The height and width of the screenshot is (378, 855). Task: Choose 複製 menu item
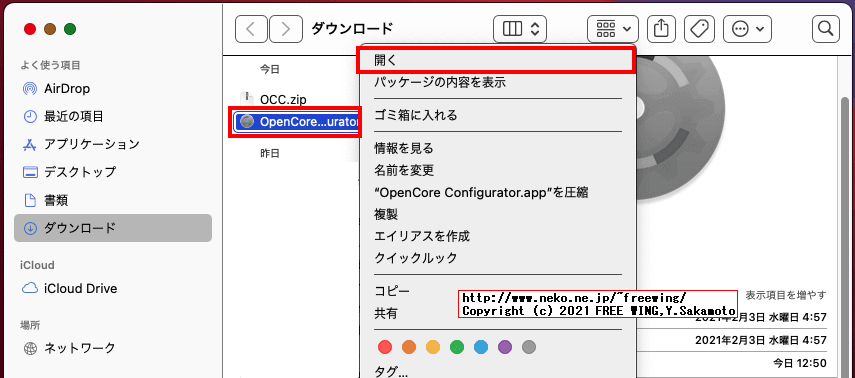pyautogui.click(x=498, y=214)
